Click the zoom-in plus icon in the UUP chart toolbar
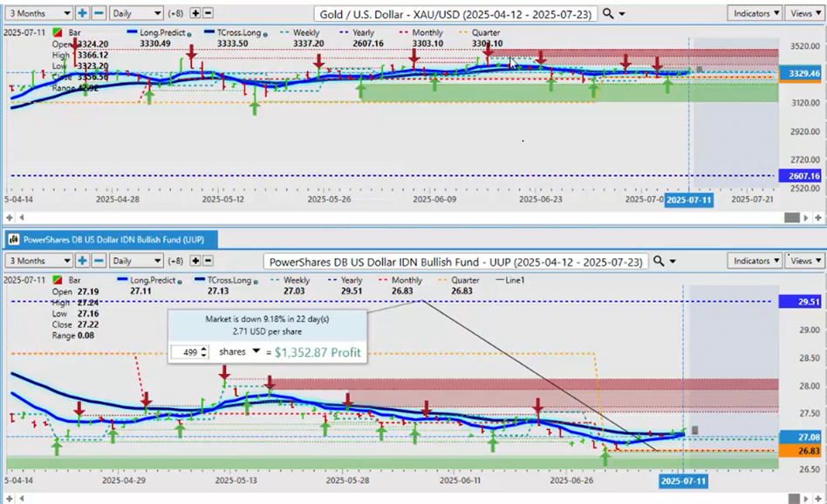Image resolution: width=827 pixels, height=504 pixels. [83, 261]
